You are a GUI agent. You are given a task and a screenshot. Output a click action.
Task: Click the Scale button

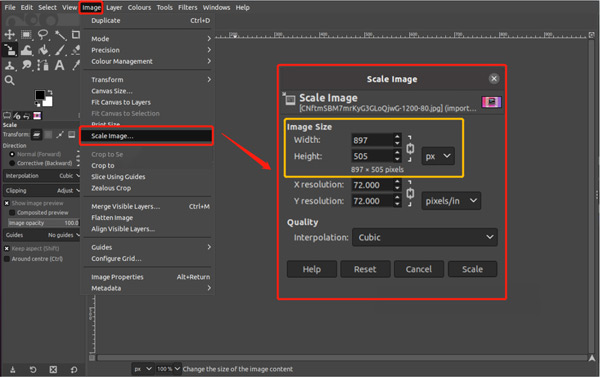pos(473,269)
